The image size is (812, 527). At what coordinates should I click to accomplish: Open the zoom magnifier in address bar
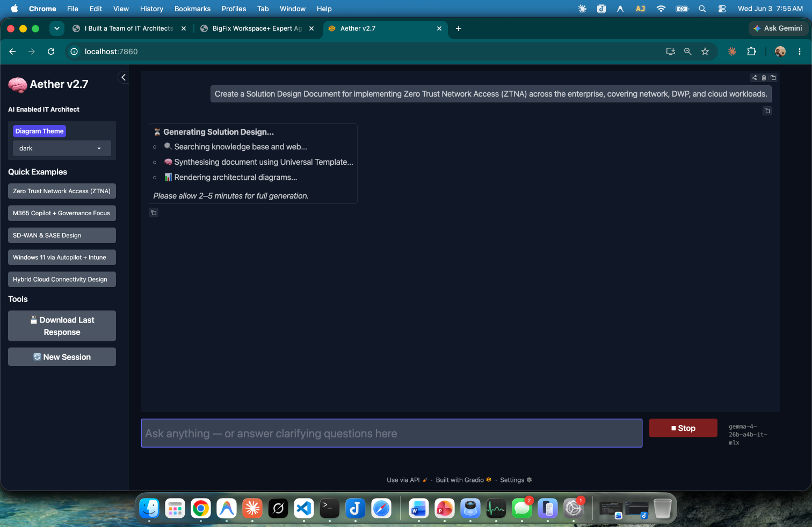click(688, 52)
